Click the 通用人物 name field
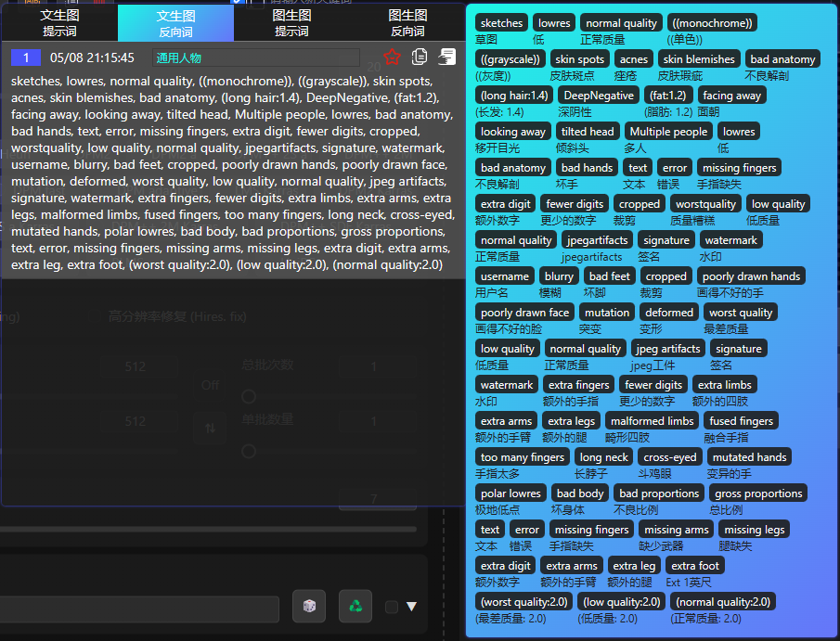The height and width of the screenshot is (641, 840). [255, 58]
